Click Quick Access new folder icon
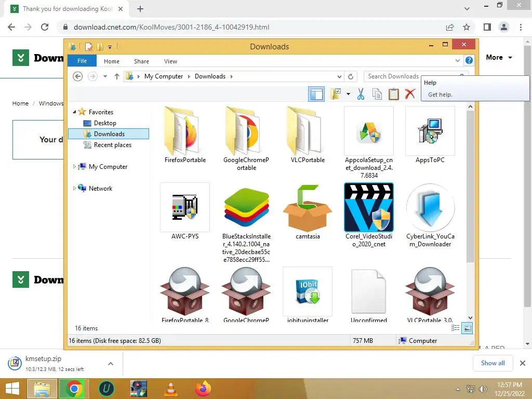This screenshot has width=532, height=399. tap(100, 46)
